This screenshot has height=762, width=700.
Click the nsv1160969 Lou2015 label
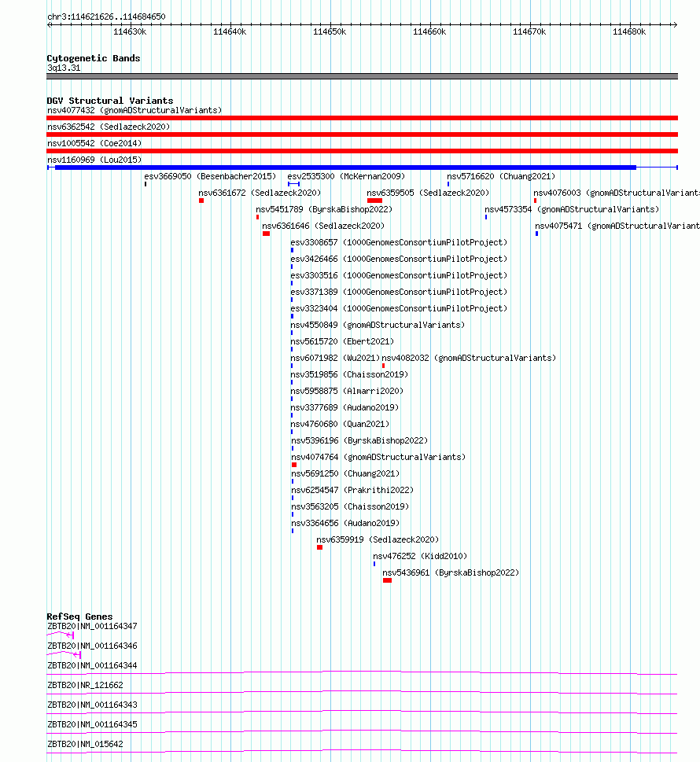point(94,160)
